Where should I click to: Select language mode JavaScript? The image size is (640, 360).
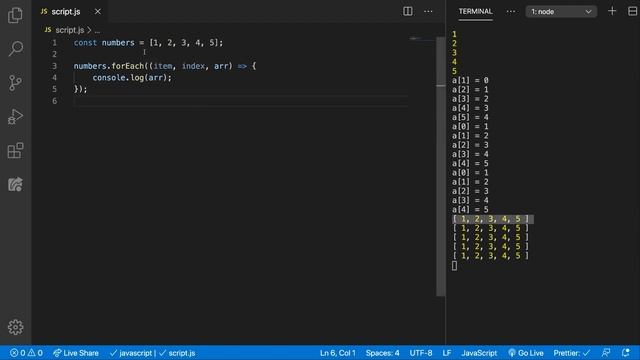coord(479,353)
